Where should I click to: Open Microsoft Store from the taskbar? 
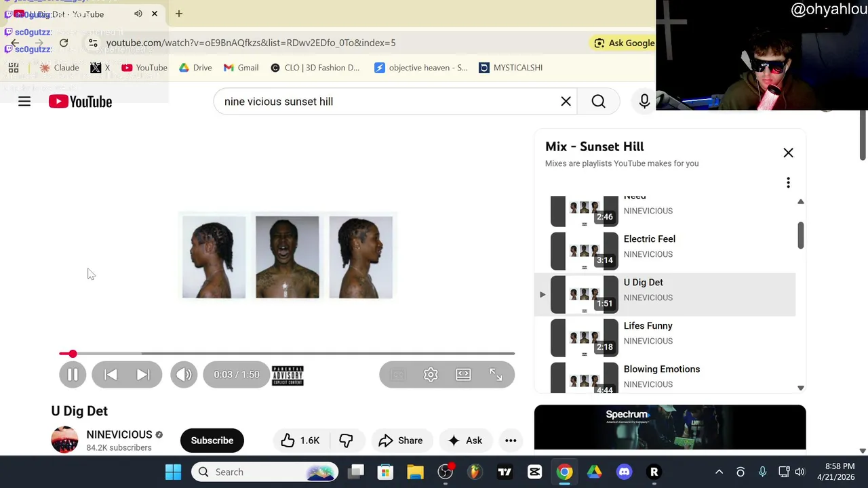click(386, 472)
